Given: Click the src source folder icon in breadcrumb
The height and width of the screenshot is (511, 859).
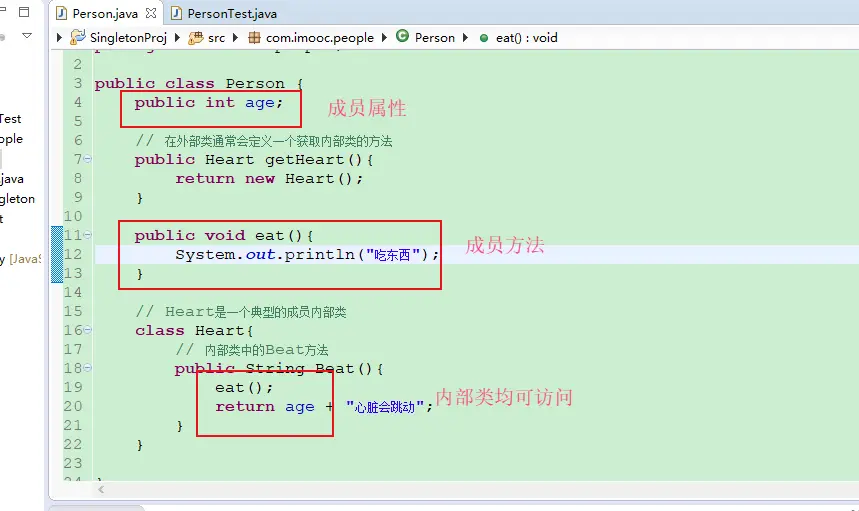Looking at the screenshot, I should tap(196, 38).
